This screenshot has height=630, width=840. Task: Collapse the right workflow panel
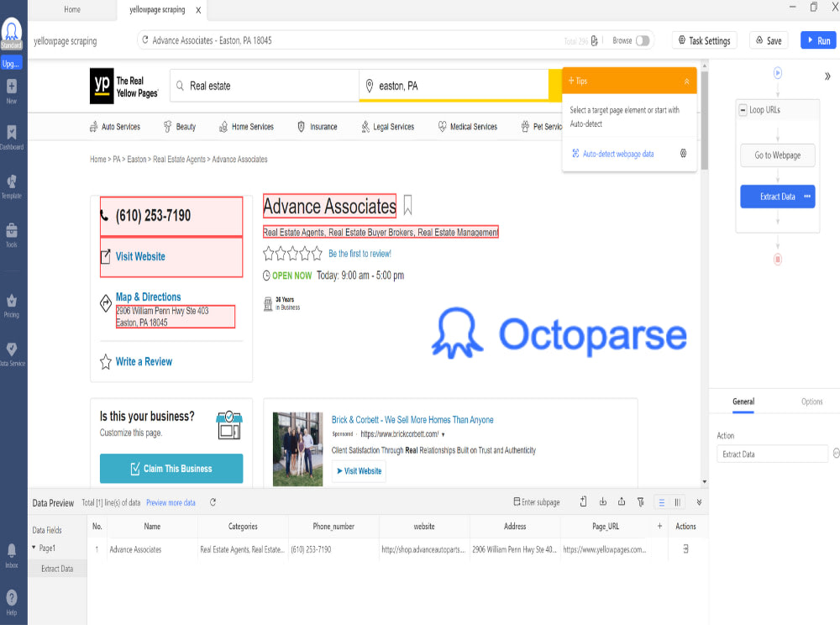(827, 76)
